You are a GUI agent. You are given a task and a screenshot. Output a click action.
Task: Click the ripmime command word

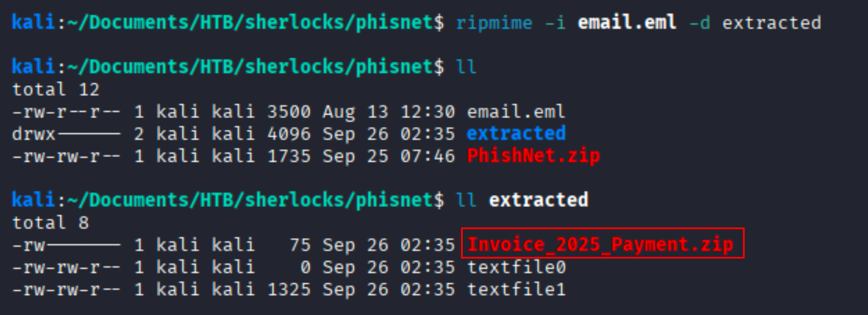[x=494, y=23]
